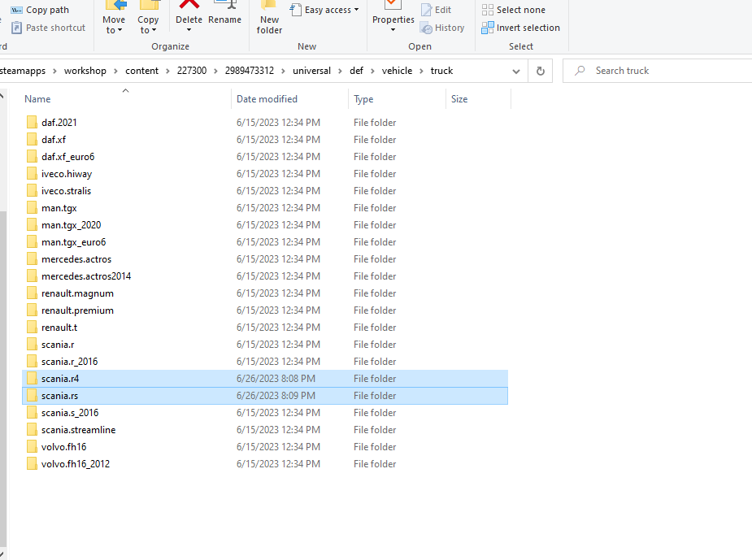This screenshot has width=752, height=560.
Task: Select the renault.magnum folder icon
Action: (32, 293)
